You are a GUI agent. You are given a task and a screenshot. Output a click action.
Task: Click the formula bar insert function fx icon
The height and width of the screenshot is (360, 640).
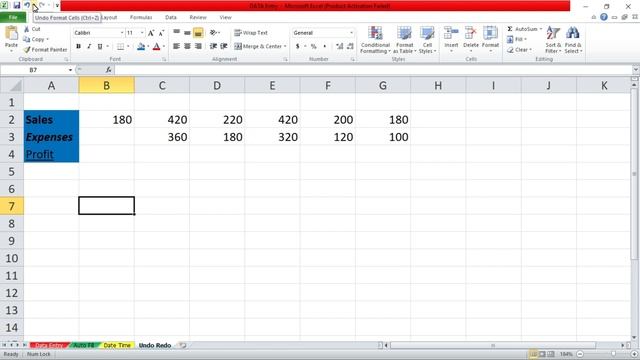[108, 70]
